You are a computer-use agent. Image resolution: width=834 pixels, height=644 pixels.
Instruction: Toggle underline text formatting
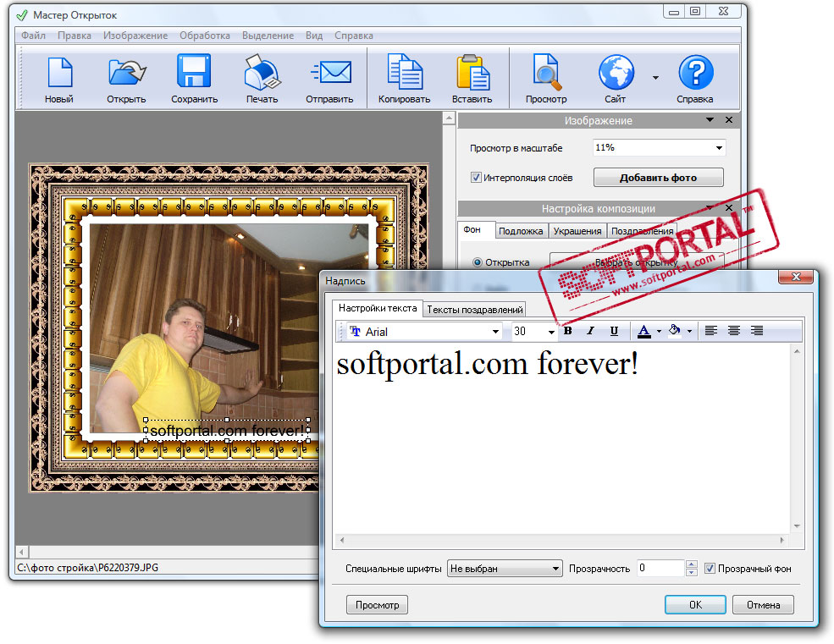(614, 331)
